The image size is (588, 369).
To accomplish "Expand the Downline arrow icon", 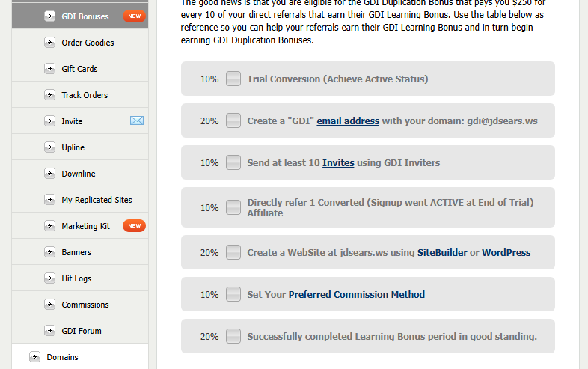I will (x=49, y=174).
